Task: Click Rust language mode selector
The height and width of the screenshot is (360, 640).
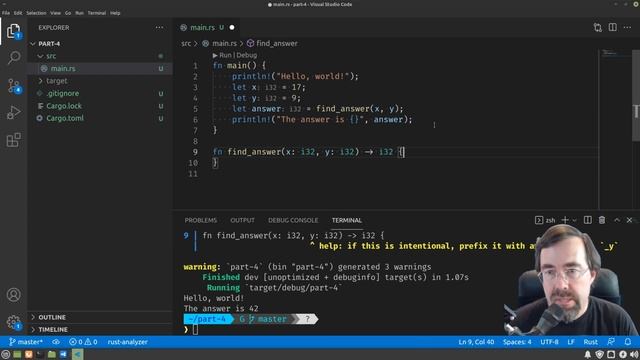Action: tap(590, 342)
